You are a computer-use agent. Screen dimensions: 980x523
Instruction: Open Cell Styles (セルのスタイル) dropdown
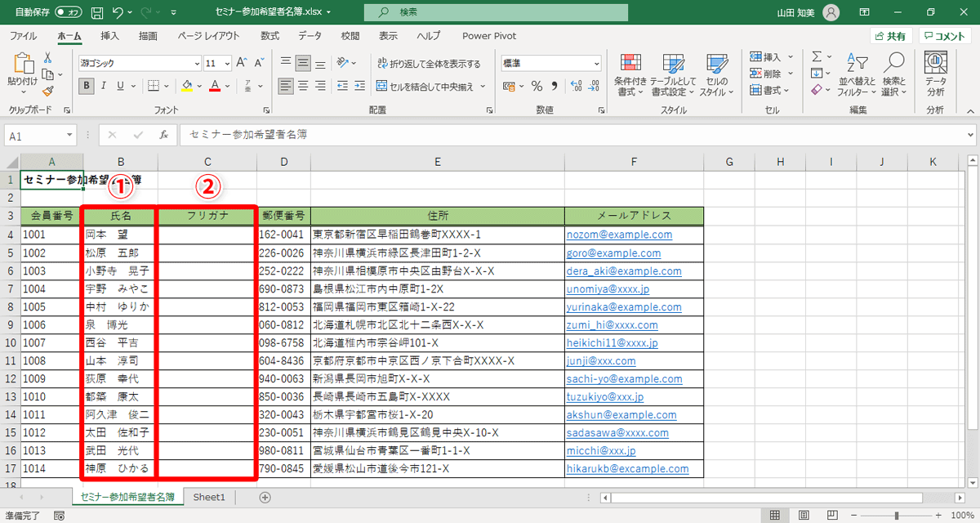[x=716, y=75]
